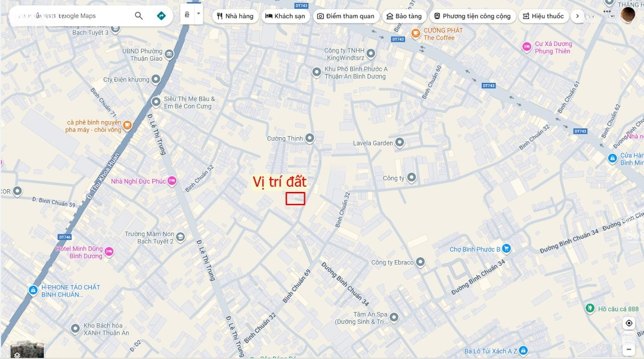
Task: Open the Google apps grid icon
Action: pos(608,11)
